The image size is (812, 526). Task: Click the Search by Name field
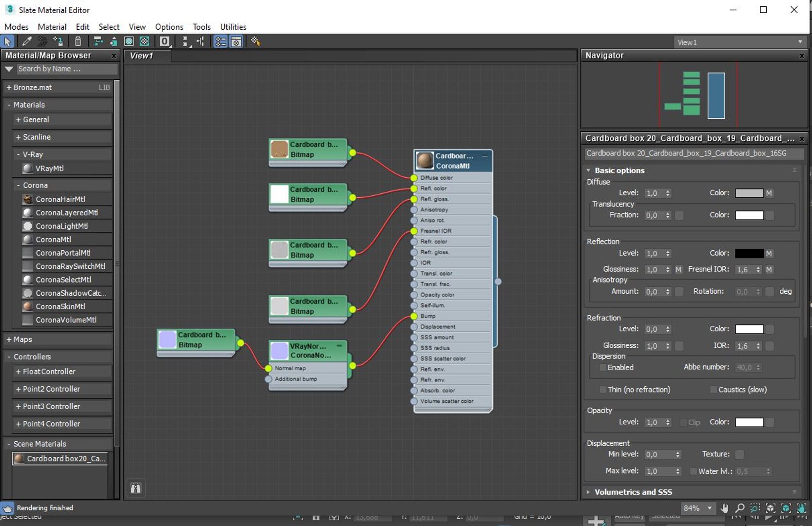point(67,69)
